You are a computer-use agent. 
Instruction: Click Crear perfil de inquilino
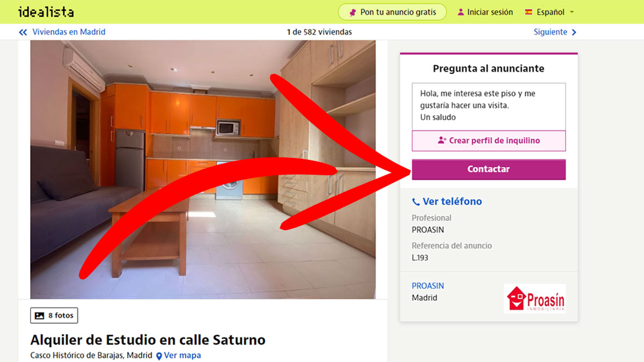tap(488, 141)
